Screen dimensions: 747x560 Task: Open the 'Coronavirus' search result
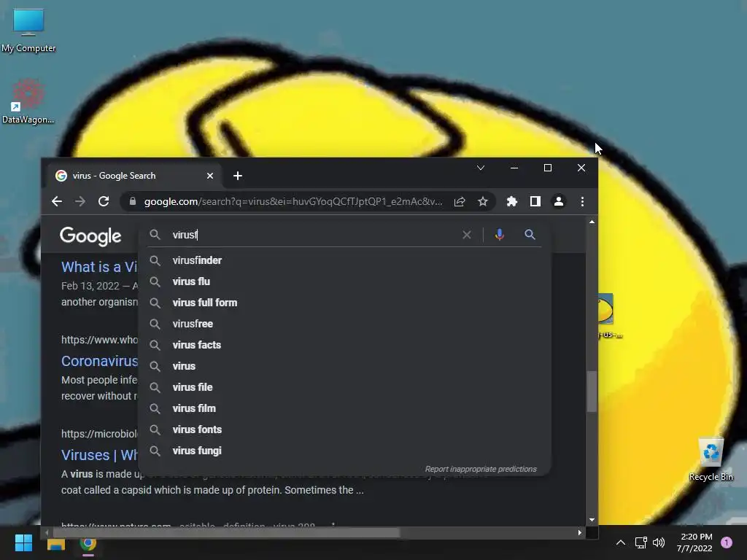coord(99,361)
